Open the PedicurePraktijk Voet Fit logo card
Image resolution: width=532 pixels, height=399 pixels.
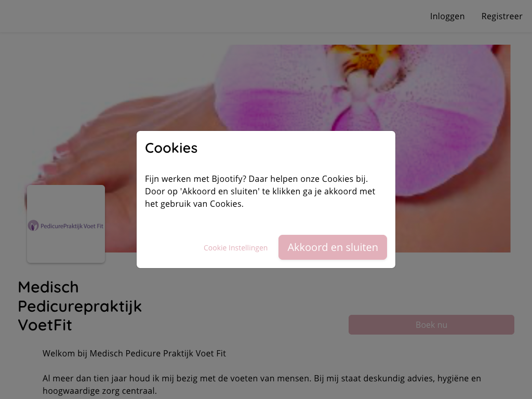[x=66, y=224]
